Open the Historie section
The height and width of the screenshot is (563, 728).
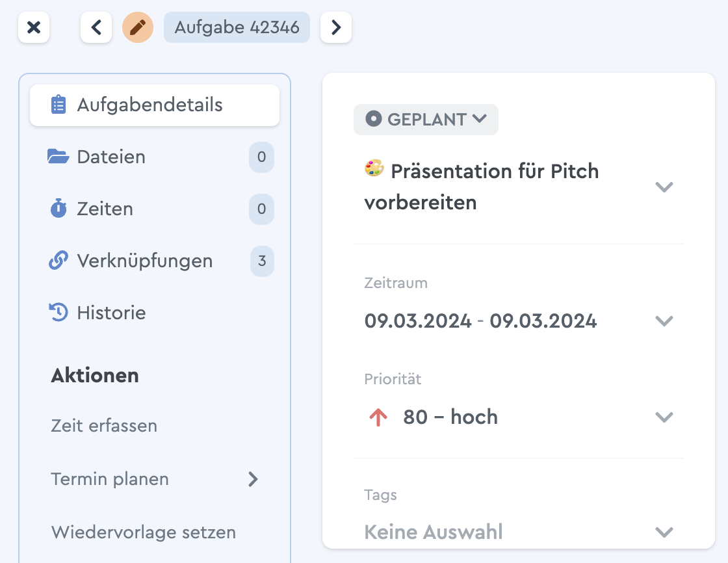pyautogui.click(x=155, y=313)
